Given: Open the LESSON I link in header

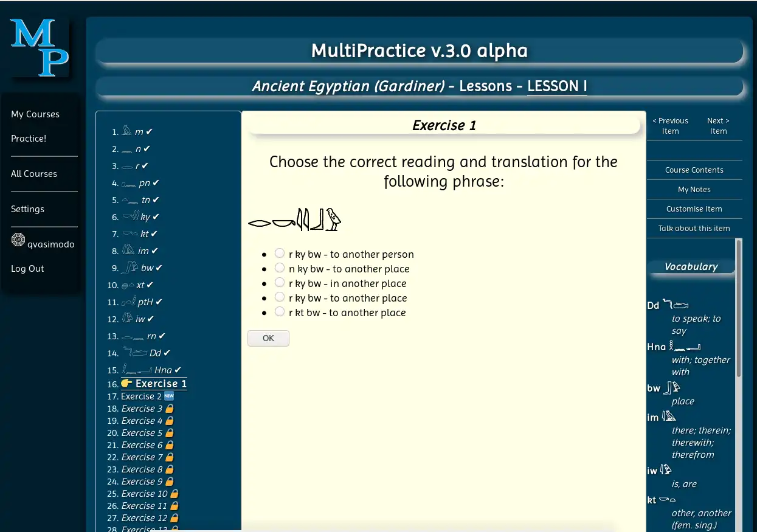Looking at the screenshot, I should (x=557, y=86).
